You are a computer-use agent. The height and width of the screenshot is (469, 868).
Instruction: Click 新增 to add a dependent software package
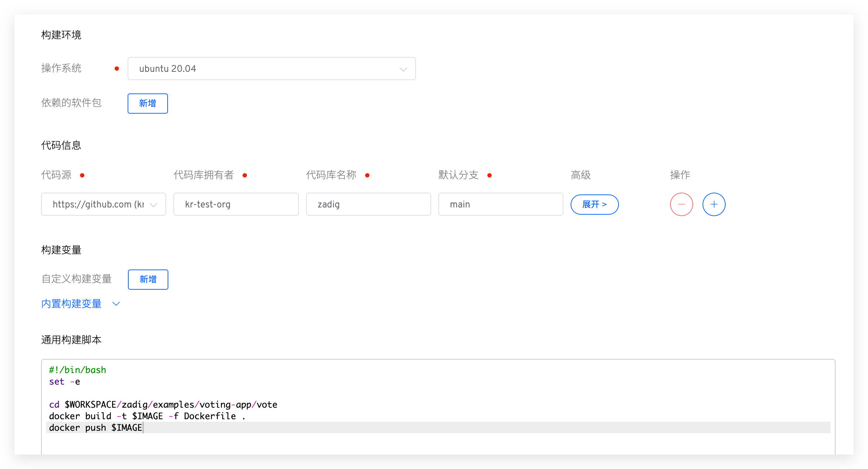[147, 103]
